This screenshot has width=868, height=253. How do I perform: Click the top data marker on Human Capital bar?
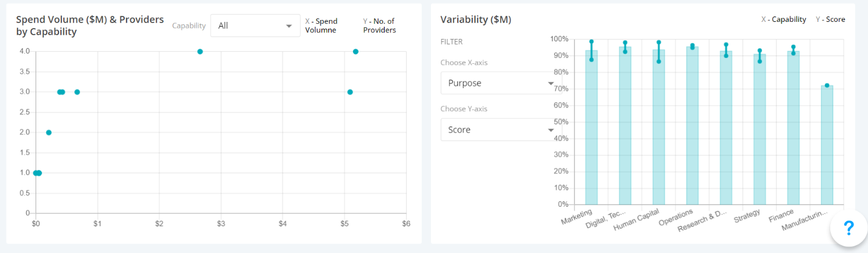click(659, 43)
